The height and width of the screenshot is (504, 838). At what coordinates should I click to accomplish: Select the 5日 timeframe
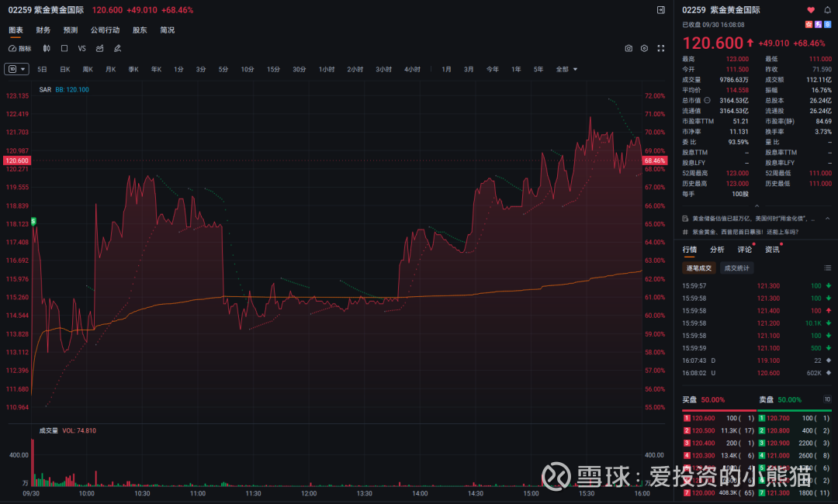click(x=42, y=70)
